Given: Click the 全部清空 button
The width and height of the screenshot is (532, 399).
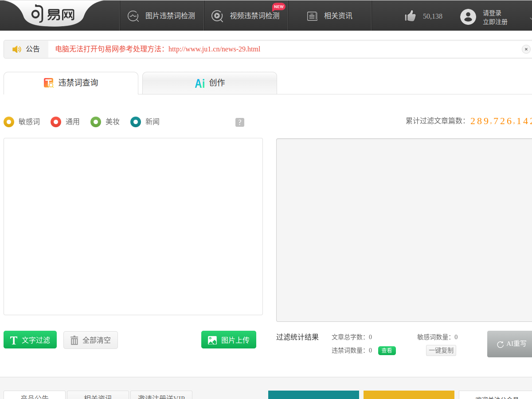Looking at the screenshot, I should 90,340.
